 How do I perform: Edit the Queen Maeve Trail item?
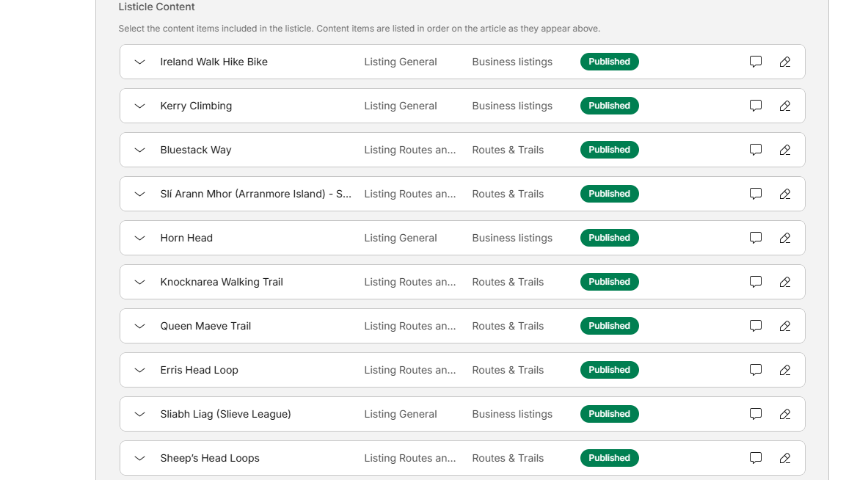pos(785,326)
